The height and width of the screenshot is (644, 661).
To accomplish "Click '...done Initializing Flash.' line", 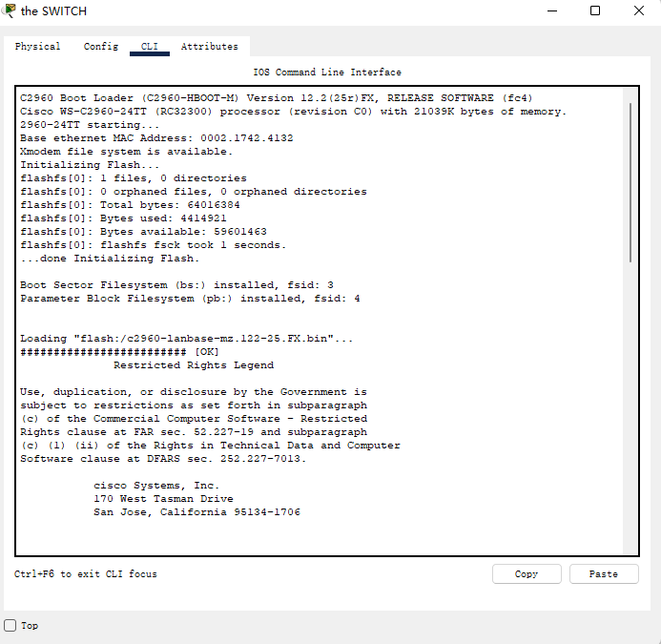I will 110,259.
